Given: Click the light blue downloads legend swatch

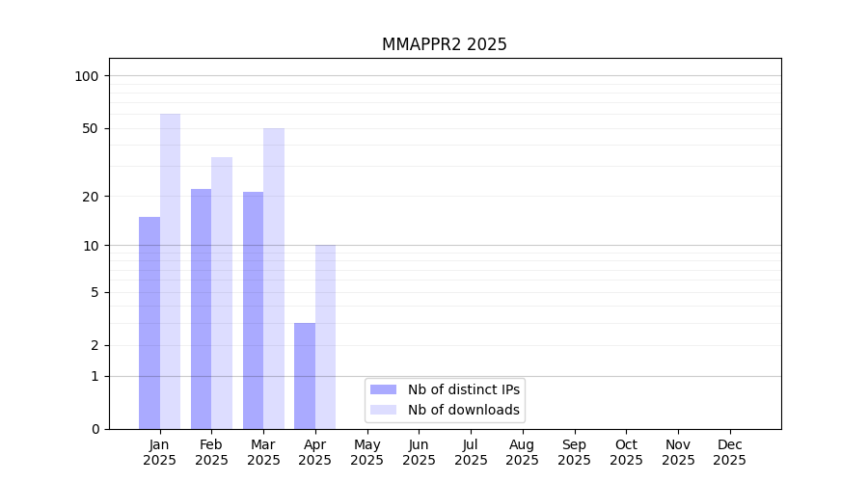Looking at the screenshot, I should pos(383,410).
